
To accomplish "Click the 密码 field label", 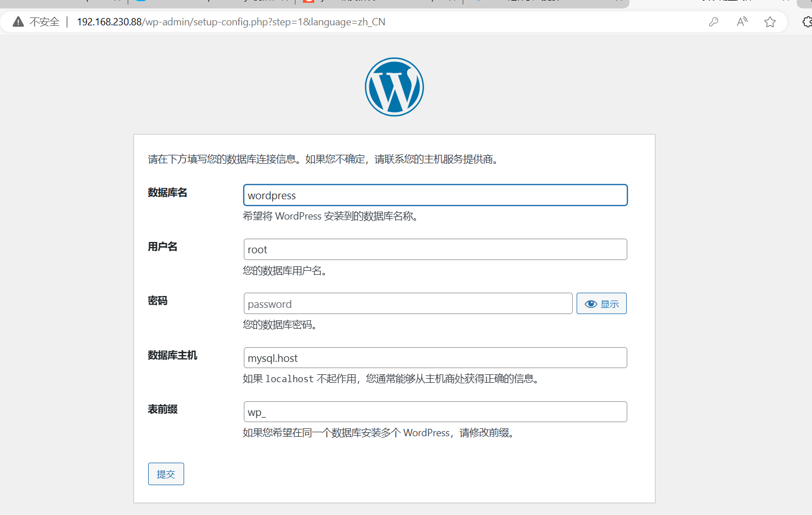I will tap(158, 301).
